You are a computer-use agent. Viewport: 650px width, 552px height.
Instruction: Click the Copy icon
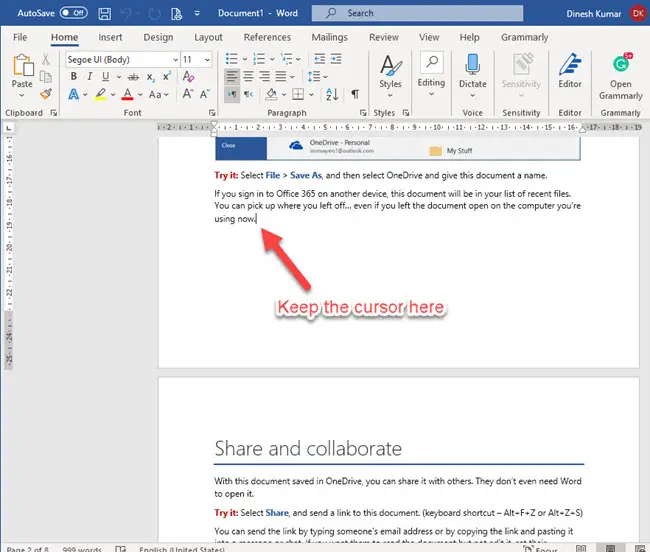click(46, 77)
